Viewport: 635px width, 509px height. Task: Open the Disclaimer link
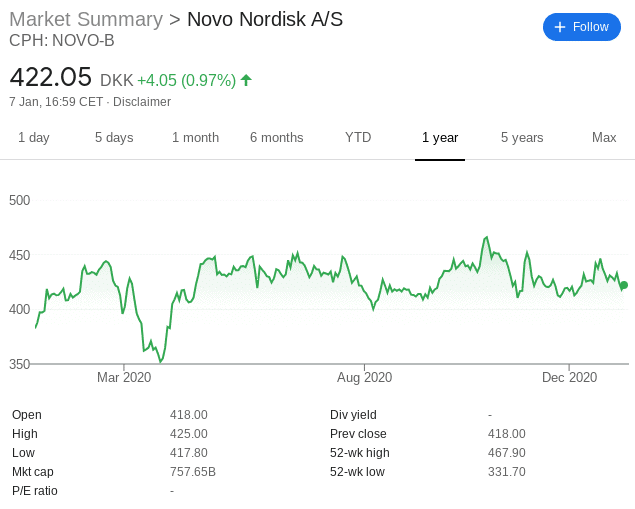[142, 102]
